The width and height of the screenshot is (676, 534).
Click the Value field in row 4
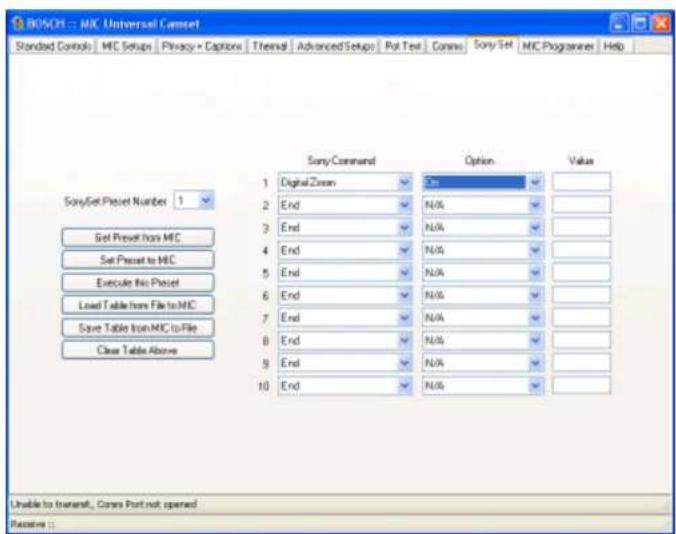[582, 250]
